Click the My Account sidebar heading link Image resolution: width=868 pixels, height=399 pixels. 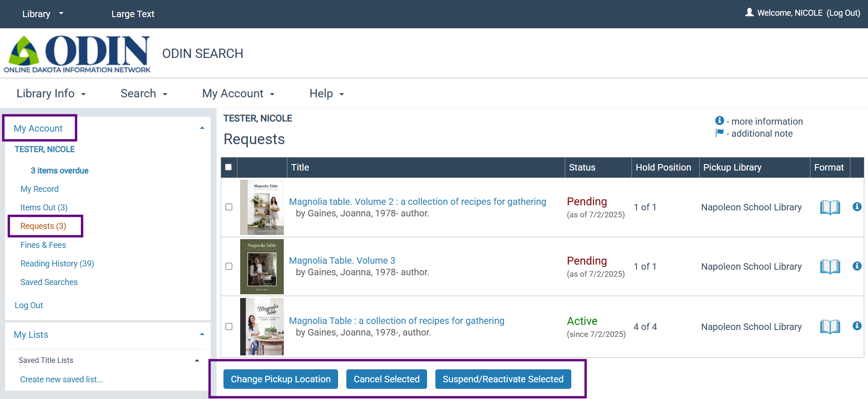[x=38, y=128]
